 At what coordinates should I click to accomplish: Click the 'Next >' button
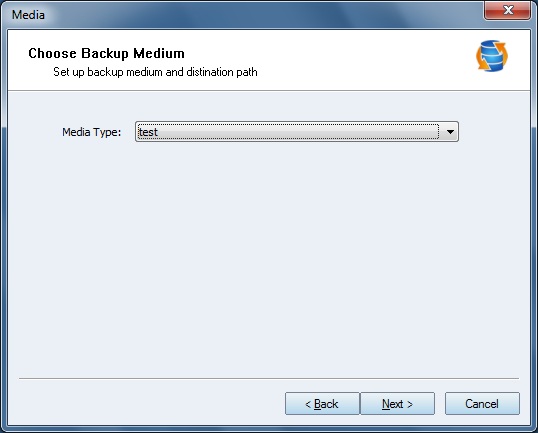(397, 404)
